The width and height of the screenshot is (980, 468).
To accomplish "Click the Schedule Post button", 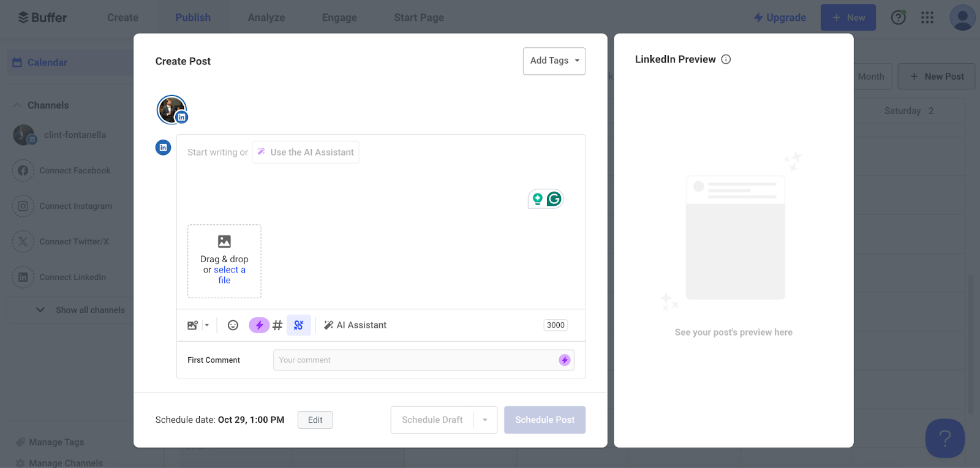I will pyautogui.click(x=545, y=420).
